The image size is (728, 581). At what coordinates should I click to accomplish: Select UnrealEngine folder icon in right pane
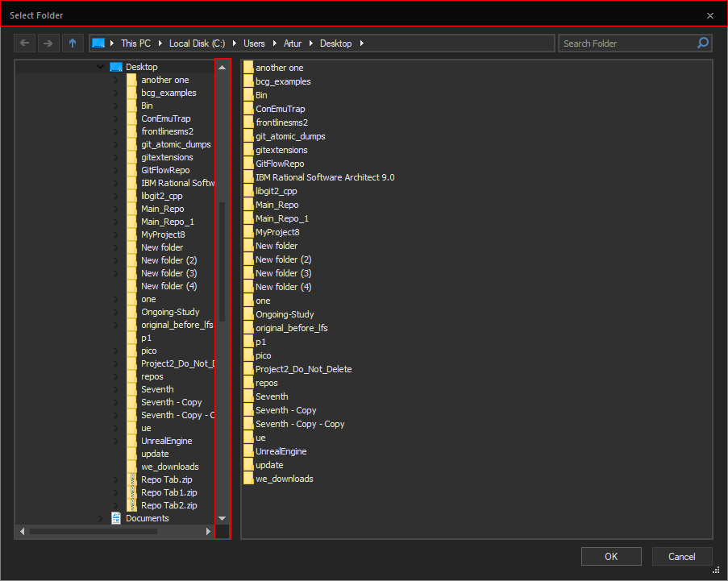248,451
